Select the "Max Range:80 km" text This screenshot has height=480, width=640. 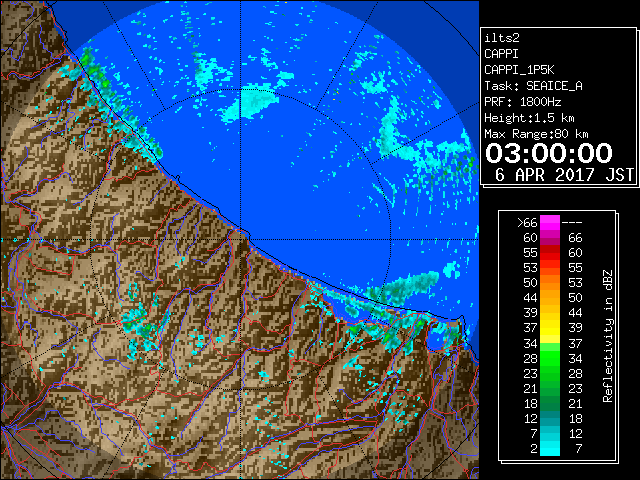[x=536, y=134]
